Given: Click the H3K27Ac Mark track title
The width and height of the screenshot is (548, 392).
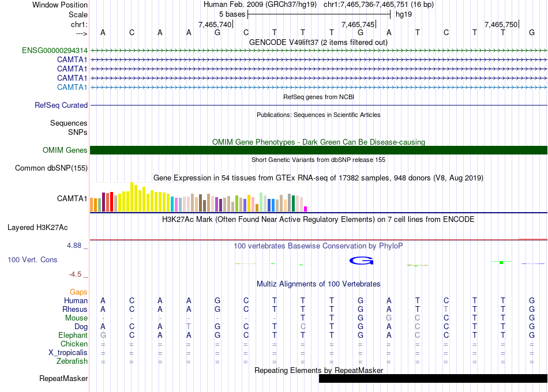Looking at the screenshot, I should pyautogui.click(x=318, y=220).
